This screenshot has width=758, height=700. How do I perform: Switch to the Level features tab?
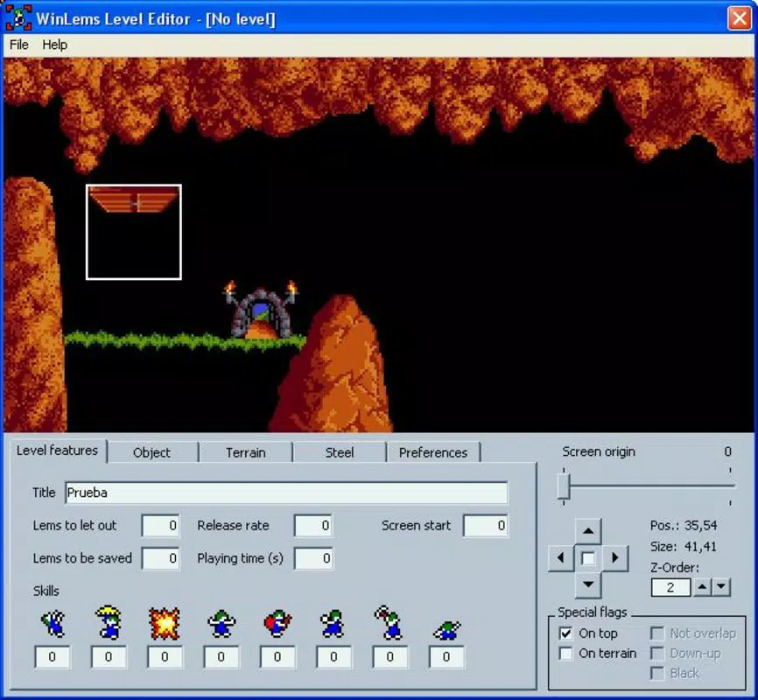tap(58, 451)
